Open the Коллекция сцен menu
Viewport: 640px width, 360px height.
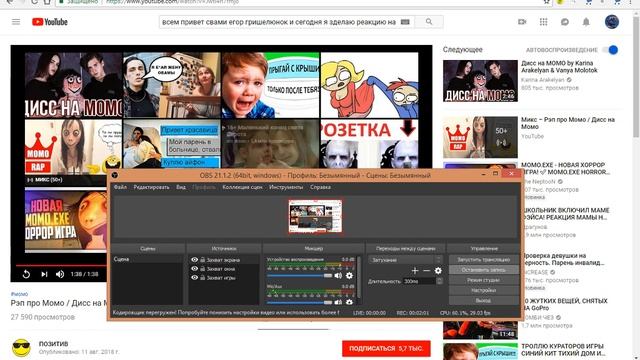[x=242, y=187]
